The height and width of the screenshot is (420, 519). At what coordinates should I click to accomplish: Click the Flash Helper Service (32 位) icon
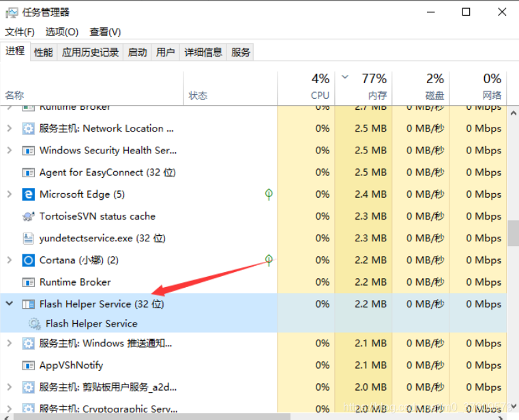pos(29,304)
